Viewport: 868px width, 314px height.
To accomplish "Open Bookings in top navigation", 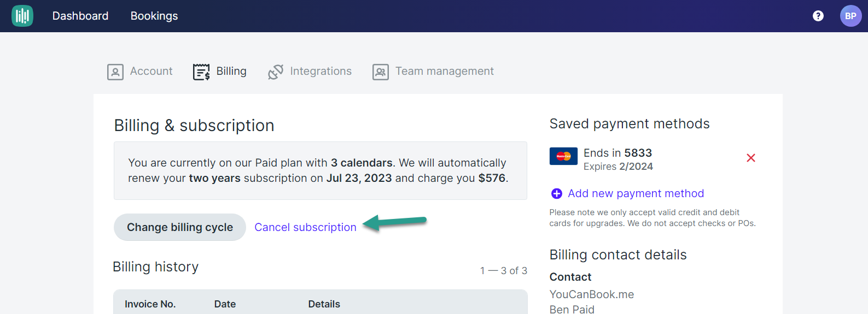I will pos(154,16).
